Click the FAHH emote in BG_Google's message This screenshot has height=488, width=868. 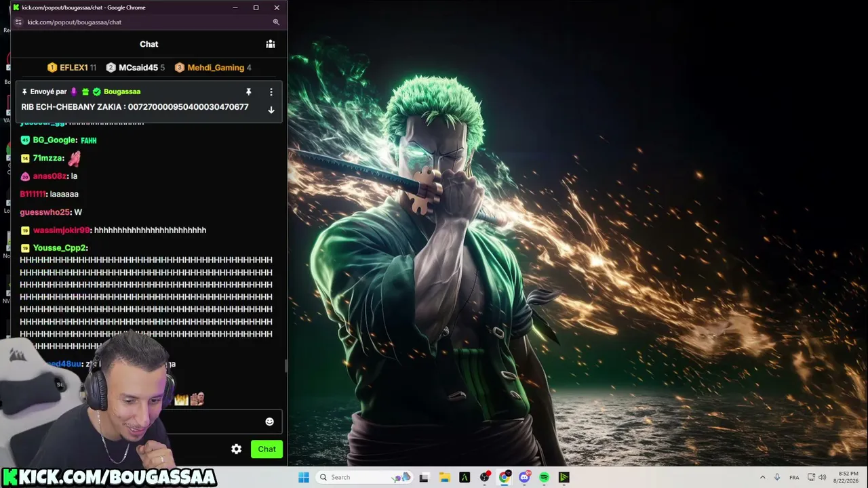(x=89, y=140)
